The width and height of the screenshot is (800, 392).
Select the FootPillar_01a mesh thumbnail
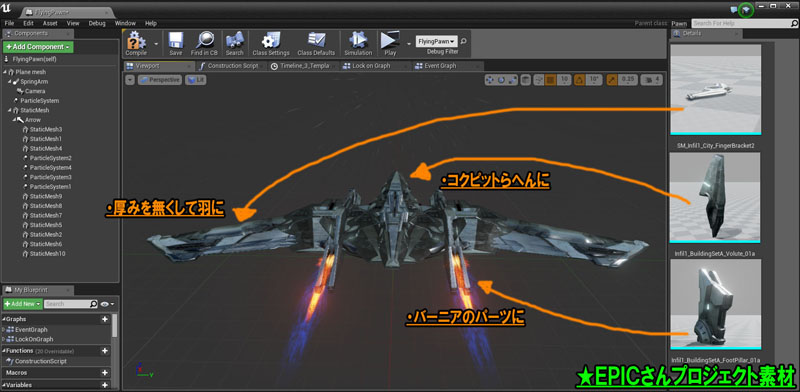point(715,305)
